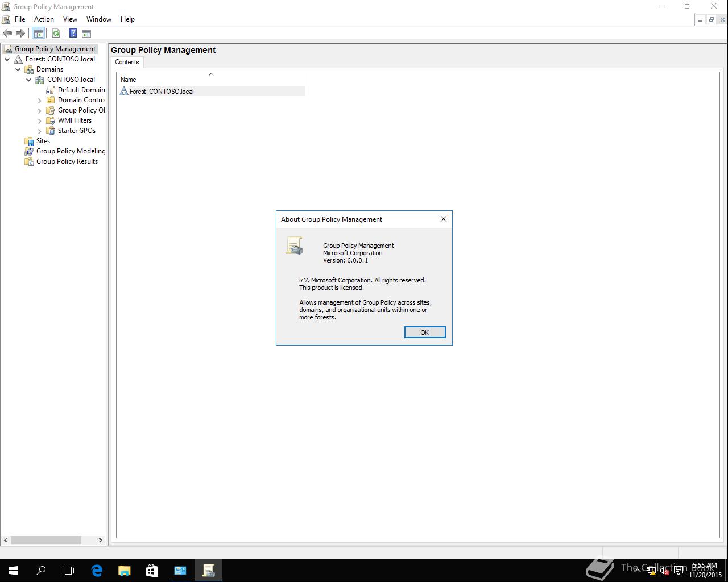Select Forest: CONTOSO.local row in Contents

click(x=211, y=91)
